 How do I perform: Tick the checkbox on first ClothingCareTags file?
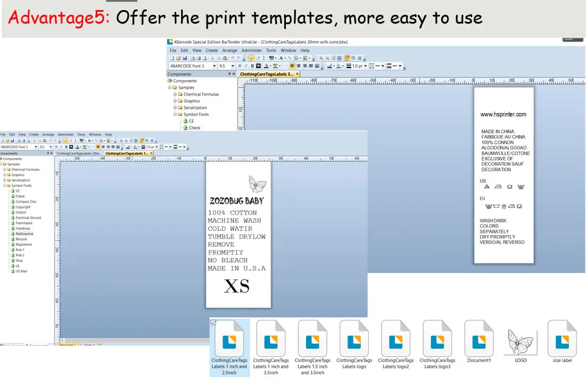pos(213,322)
